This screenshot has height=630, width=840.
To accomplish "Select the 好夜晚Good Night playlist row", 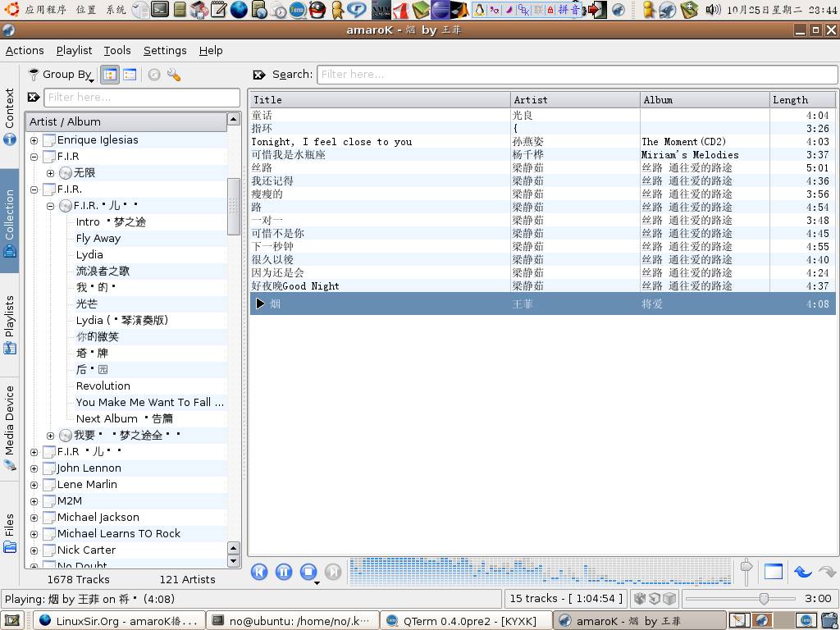I will pyautogui.click(x=542, y=286).
